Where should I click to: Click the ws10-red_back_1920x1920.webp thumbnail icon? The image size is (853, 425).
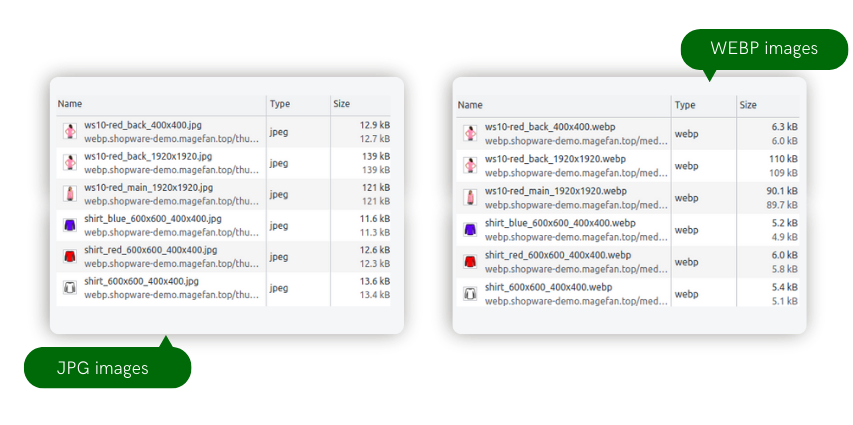point(470,165)
